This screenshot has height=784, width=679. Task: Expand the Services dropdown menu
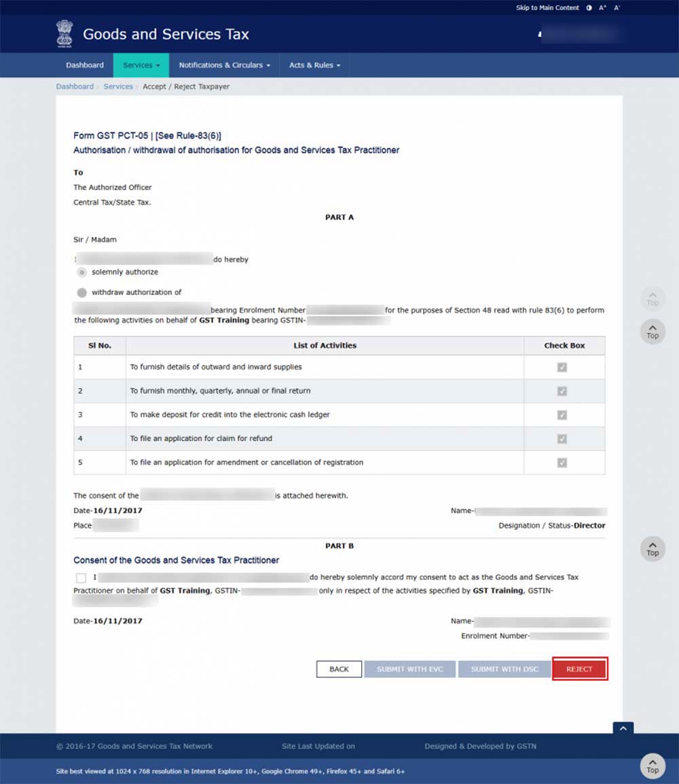pos(141,65)
